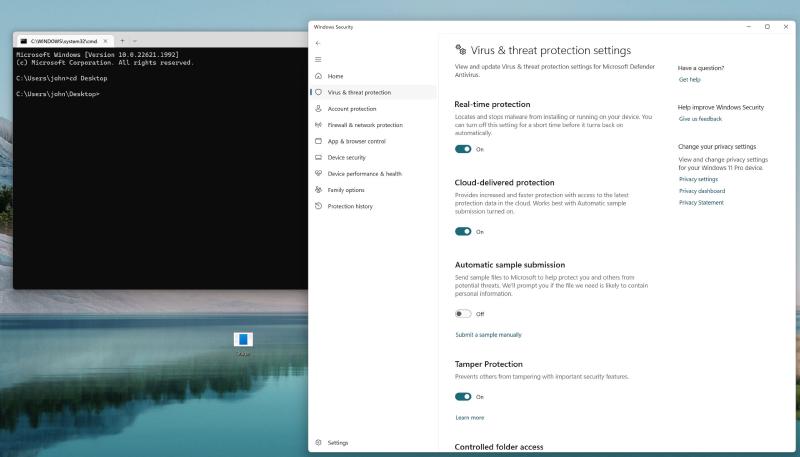
Task: Click the Device security laptop icon
Action: [x=318, y=158]
